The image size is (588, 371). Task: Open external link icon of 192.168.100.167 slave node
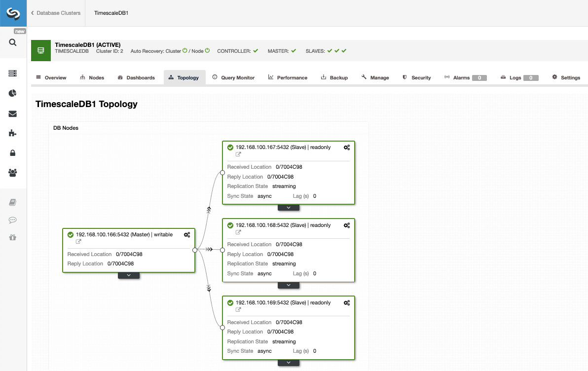[x=238, y=154]
